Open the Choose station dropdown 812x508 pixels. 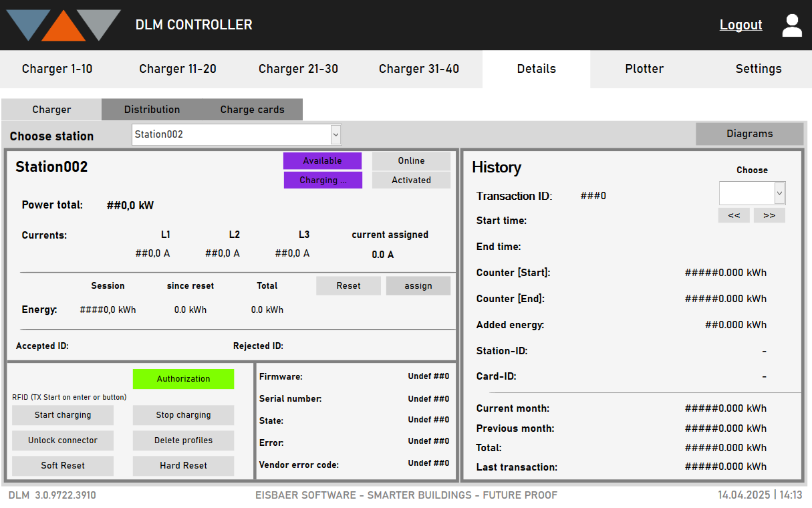click(x=237, y=134)
